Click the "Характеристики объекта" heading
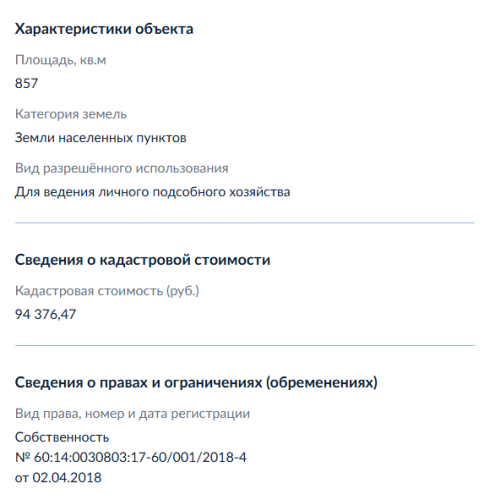Screen dimensions: 484x500 coord(104,29)
